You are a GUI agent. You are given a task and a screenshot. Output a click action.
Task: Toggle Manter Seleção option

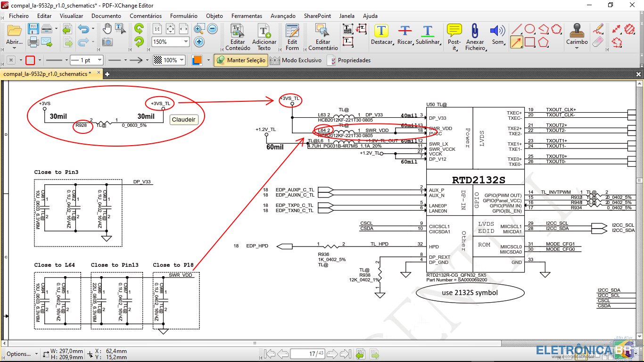(241, 60)
